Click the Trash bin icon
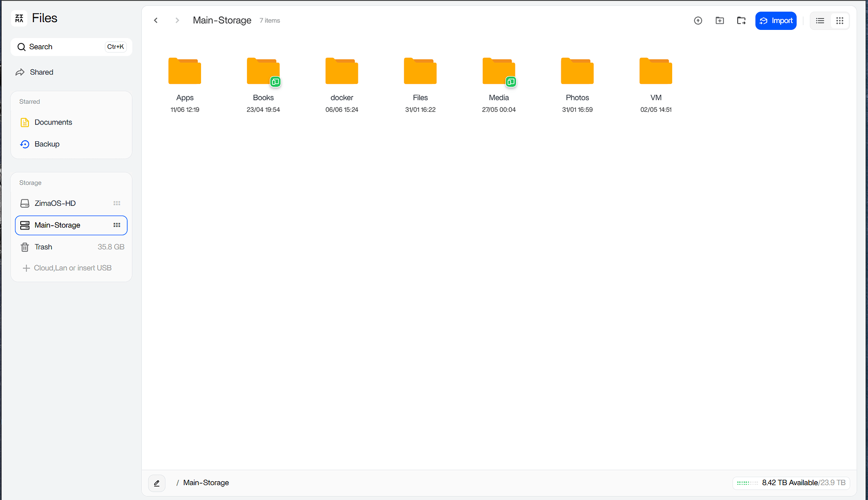The image size is (868, 500). tap(25, 247)
